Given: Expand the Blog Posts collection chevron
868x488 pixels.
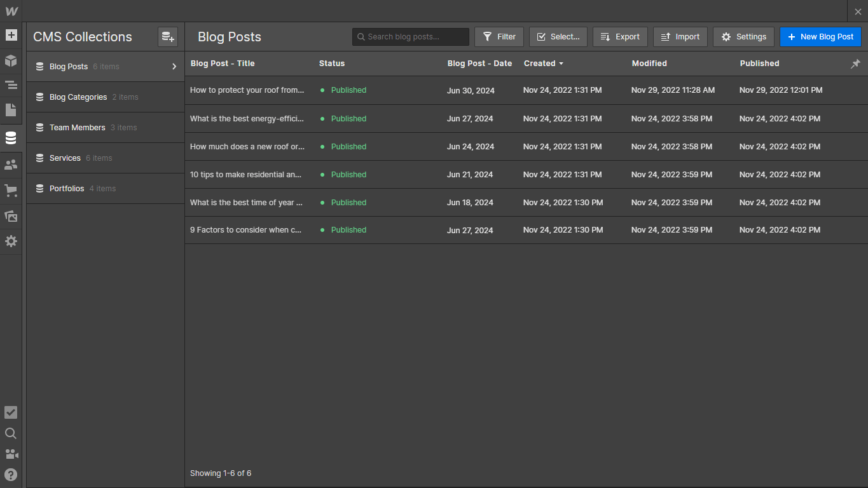Looking at the screenshot, I should [x=174, y=67].
